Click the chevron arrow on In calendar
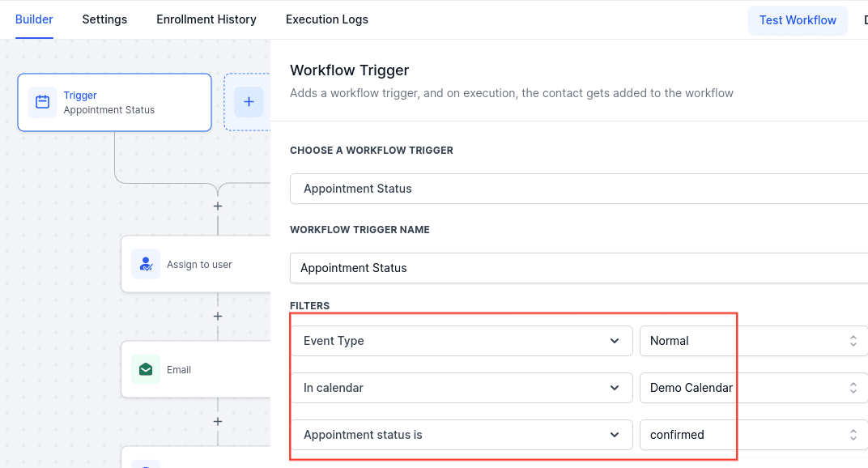 click(x=615, y=388)
